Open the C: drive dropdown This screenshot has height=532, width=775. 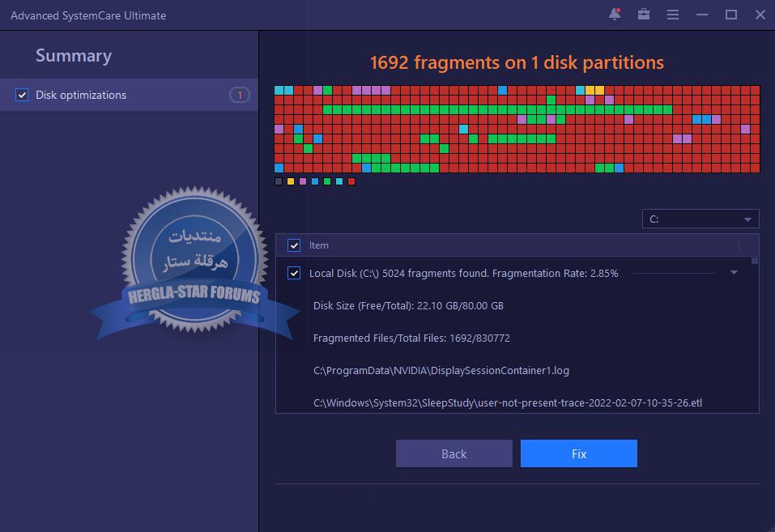[700, 219]
